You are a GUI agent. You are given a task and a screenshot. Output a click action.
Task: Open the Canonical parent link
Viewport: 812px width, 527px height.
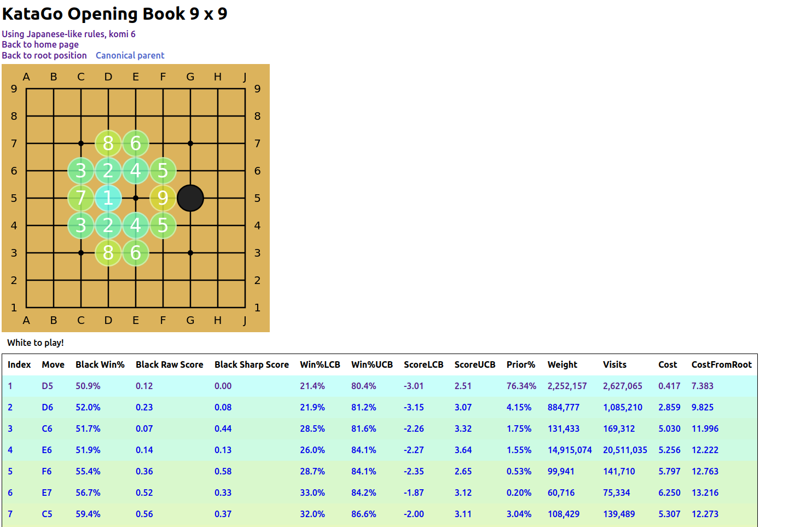130,55
